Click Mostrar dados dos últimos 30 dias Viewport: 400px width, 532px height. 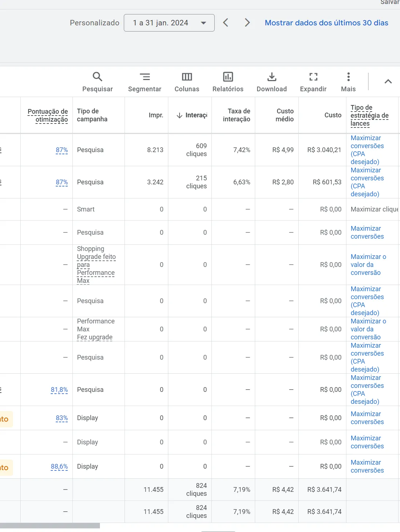click(326, 23)
